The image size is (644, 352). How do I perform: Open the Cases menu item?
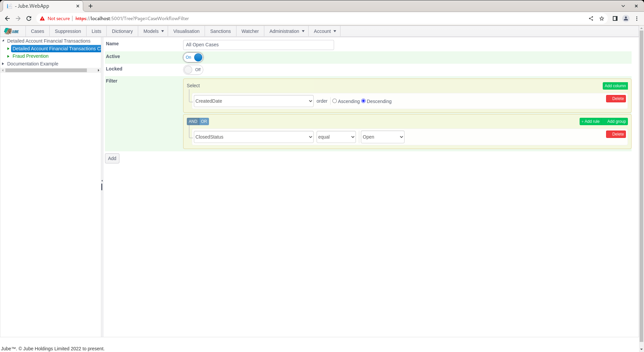(38, 31)
